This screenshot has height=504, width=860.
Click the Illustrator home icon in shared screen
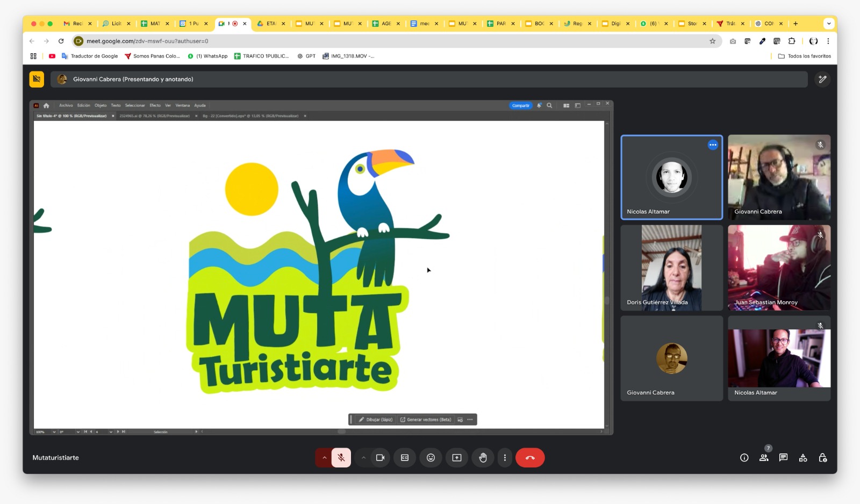[x=46, y=105]
